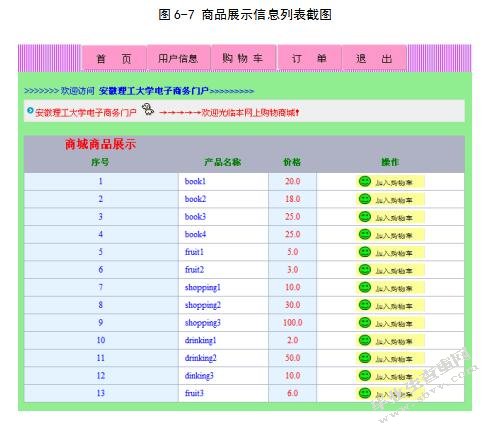Click the blue circle arrow icon beside 安徽理工大学电子商务门户

pos(30,110)
